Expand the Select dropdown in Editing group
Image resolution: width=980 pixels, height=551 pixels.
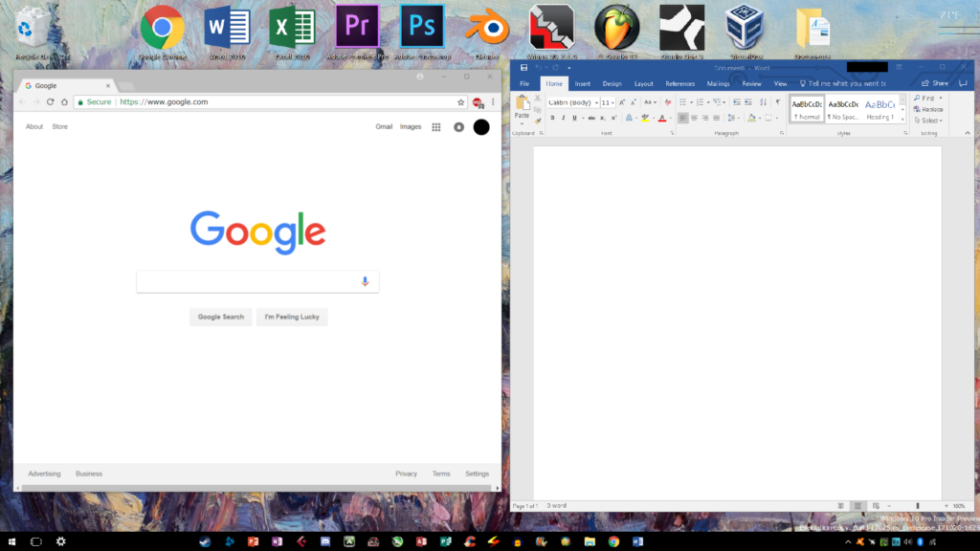click(x=928, y=121)
